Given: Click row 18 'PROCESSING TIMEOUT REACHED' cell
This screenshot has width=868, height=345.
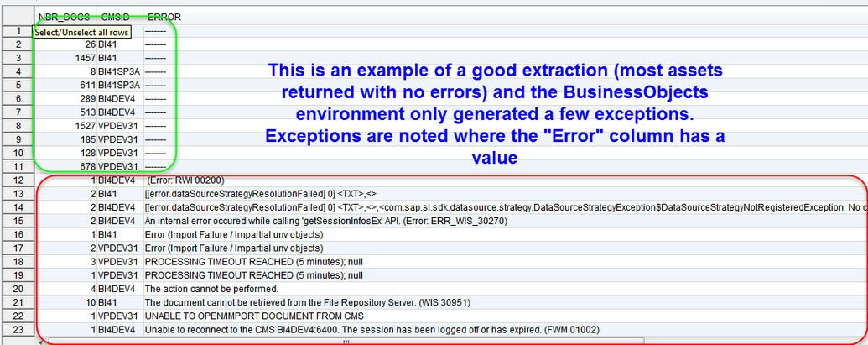Looking at the screenshot, I should 254,261.
